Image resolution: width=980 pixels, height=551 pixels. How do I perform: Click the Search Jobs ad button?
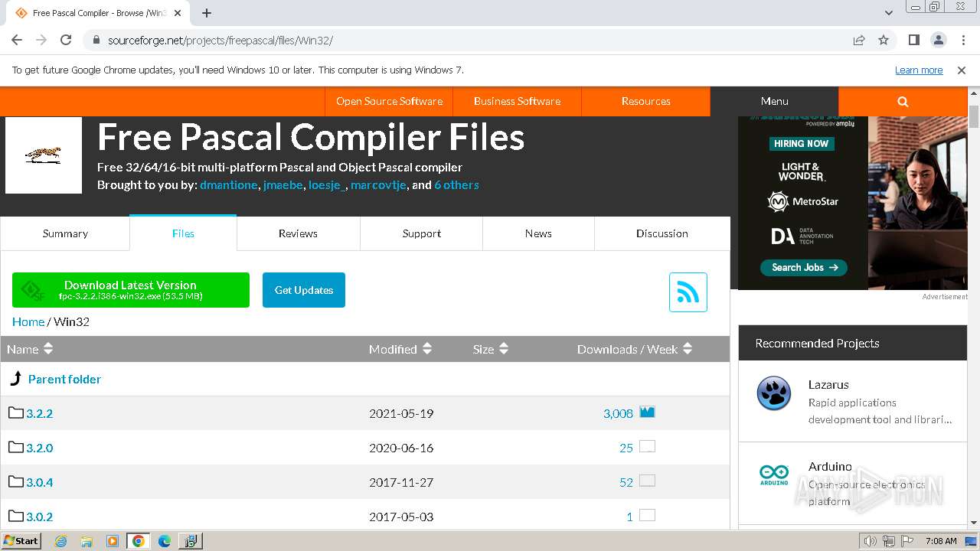804,267
